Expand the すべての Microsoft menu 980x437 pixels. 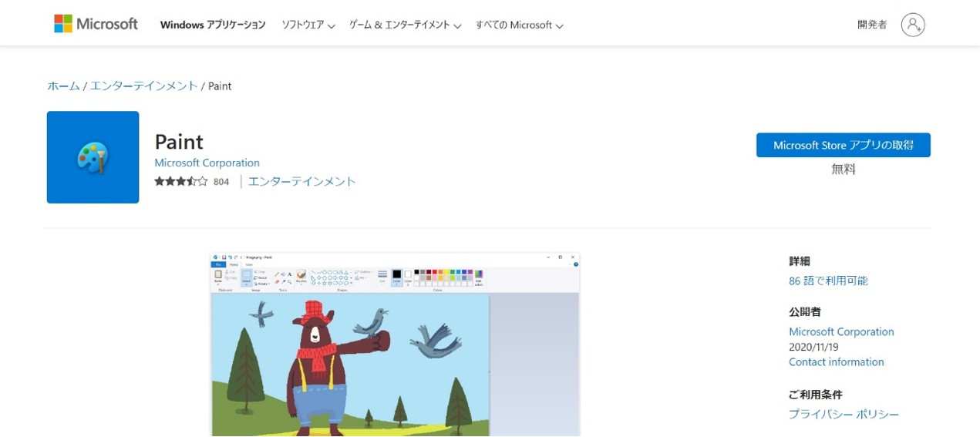(519, 25)
